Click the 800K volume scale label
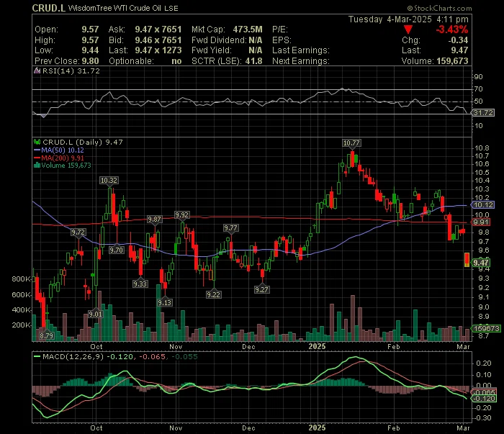Screen dimensions: 504x434 (x=21, y=279)
